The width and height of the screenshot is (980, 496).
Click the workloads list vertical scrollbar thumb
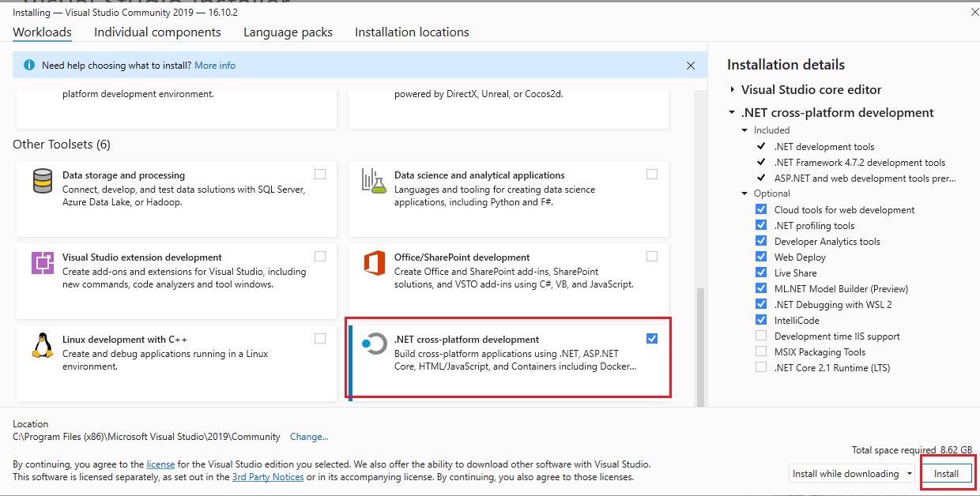[x=699, y=346]
